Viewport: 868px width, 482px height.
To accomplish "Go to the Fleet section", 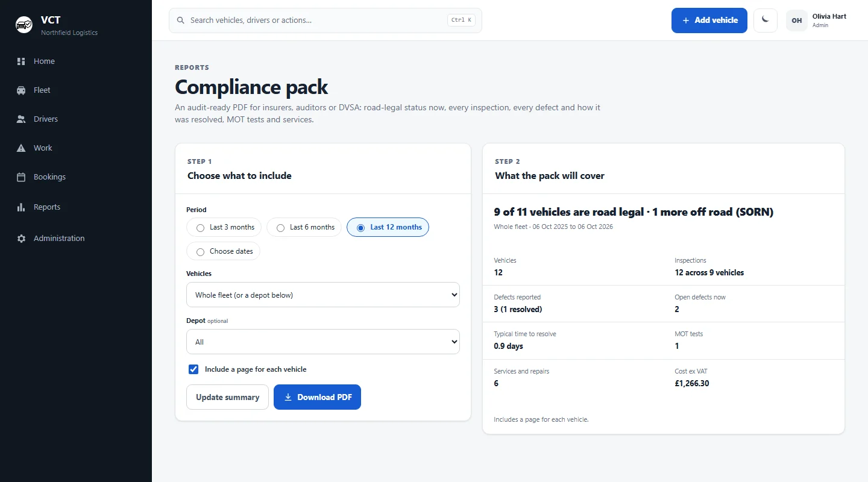I will [42, 90].
